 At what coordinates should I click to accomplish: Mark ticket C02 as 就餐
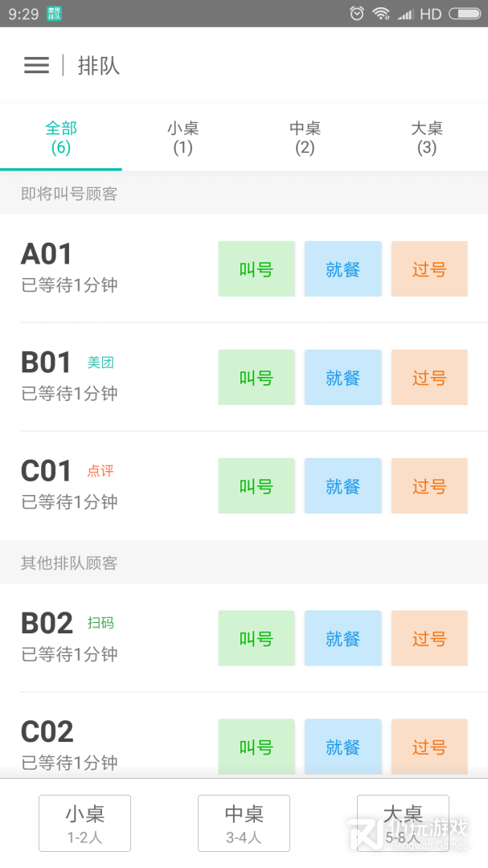click(342, 747)
